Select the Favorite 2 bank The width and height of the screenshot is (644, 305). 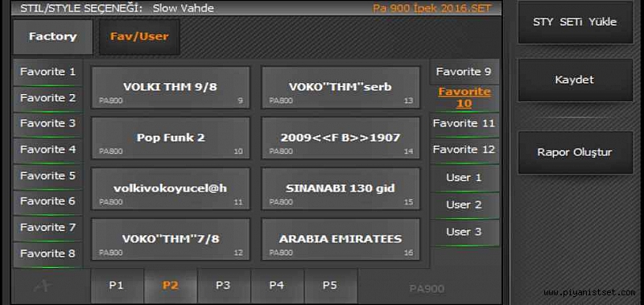pos(48,98)
